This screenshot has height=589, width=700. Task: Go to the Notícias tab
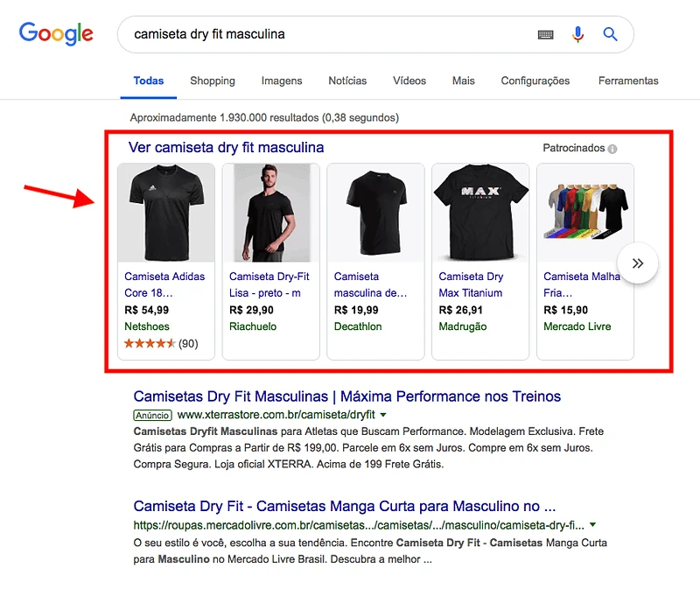tap(347, 81)
